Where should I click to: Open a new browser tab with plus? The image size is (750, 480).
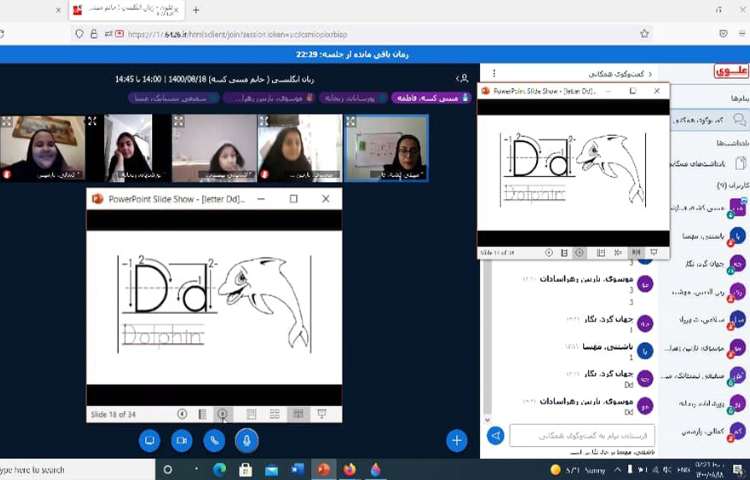196,10
